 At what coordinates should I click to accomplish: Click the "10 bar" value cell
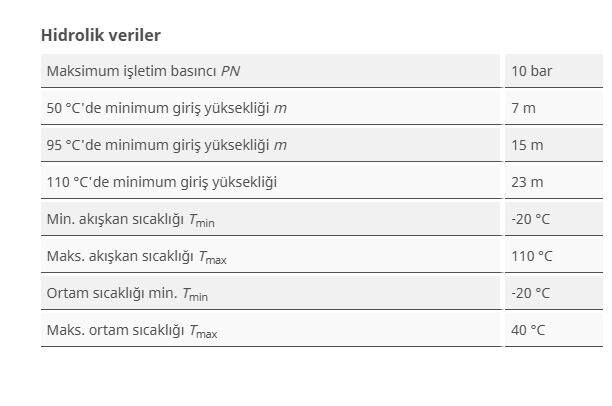click(x=531, y=71)
